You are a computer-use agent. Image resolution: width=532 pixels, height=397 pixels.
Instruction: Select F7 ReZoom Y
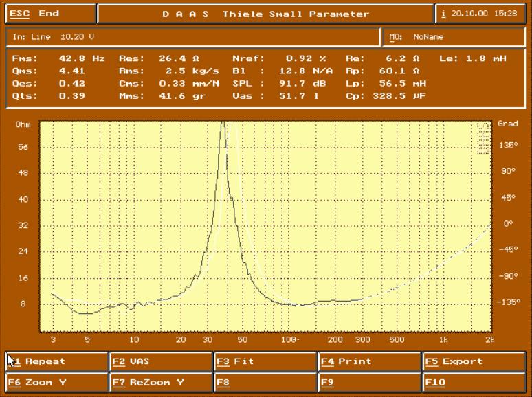tap(161, 382)
